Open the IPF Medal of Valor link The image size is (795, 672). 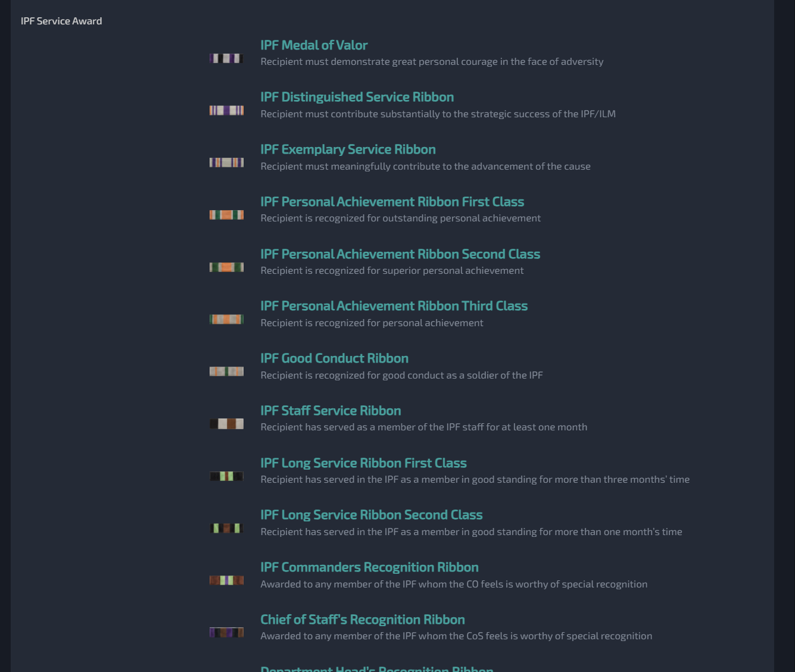[314, 45]
